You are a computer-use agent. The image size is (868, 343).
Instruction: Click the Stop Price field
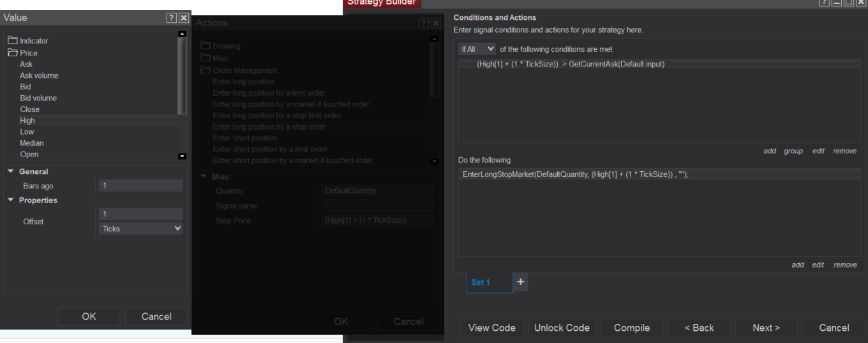378,220
